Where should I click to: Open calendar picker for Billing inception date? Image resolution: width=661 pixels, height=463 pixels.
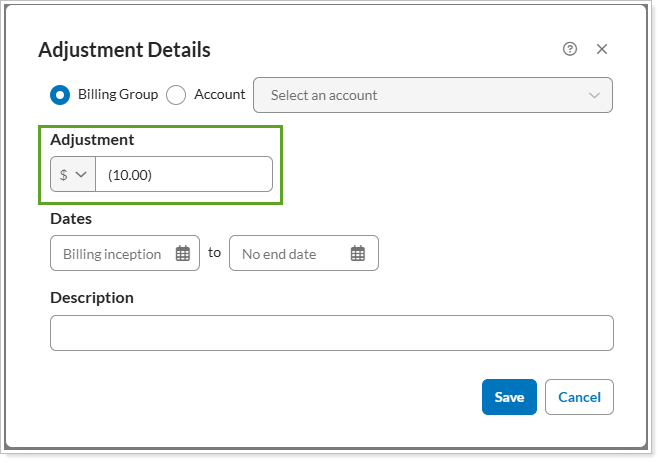(x=183, y=254)
